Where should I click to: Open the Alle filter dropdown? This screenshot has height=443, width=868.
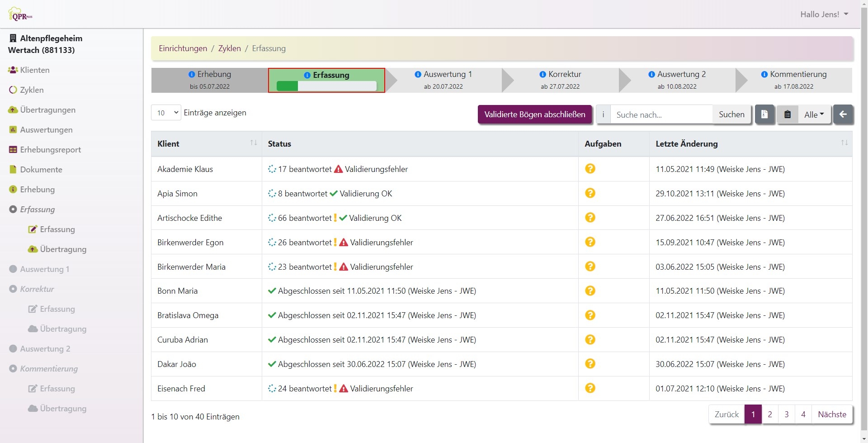pyautogui.click(x=814, y=114)
